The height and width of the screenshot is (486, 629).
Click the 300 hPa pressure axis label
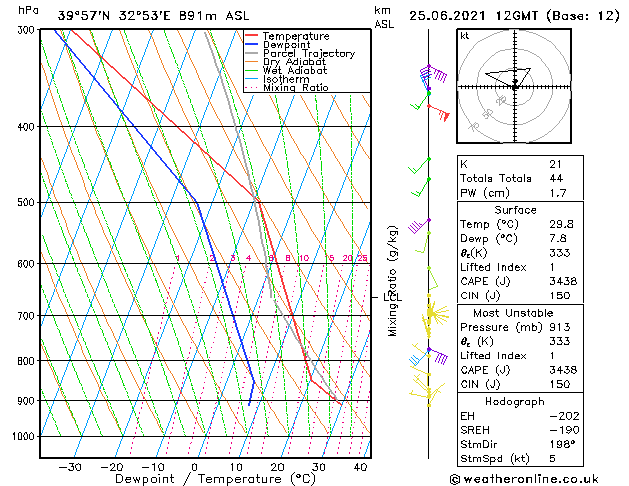coord(28,30)
